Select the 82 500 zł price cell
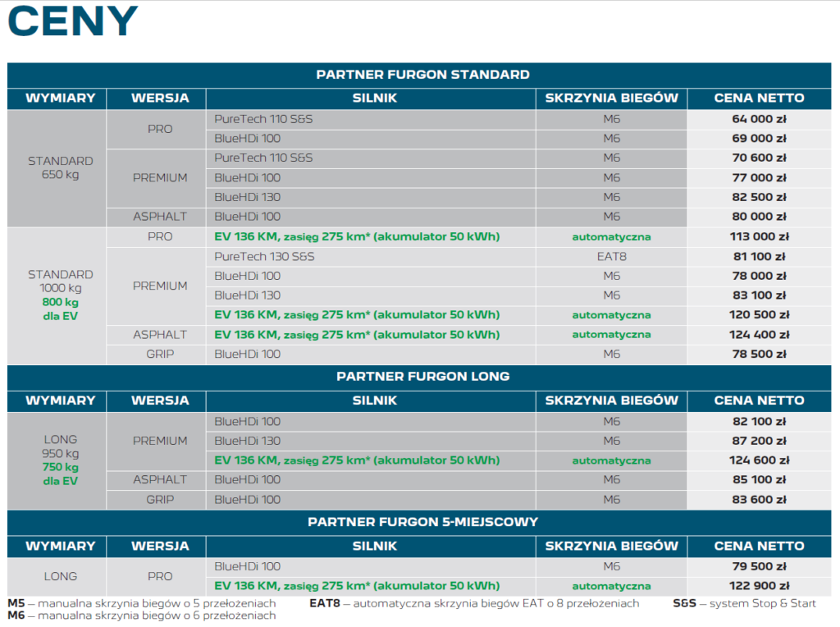Viewport: 840px width, 627px height. (x=759, y=198)
